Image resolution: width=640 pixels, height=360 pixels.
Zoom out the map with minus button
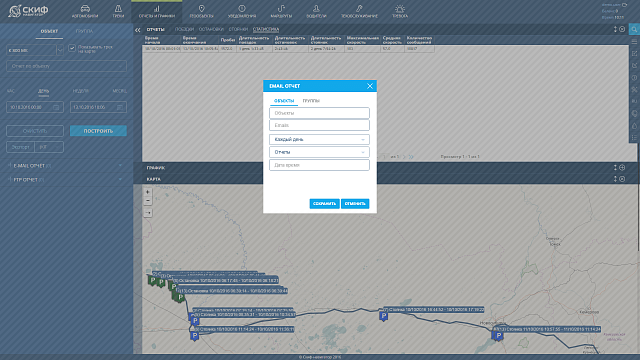click(148, 201)
